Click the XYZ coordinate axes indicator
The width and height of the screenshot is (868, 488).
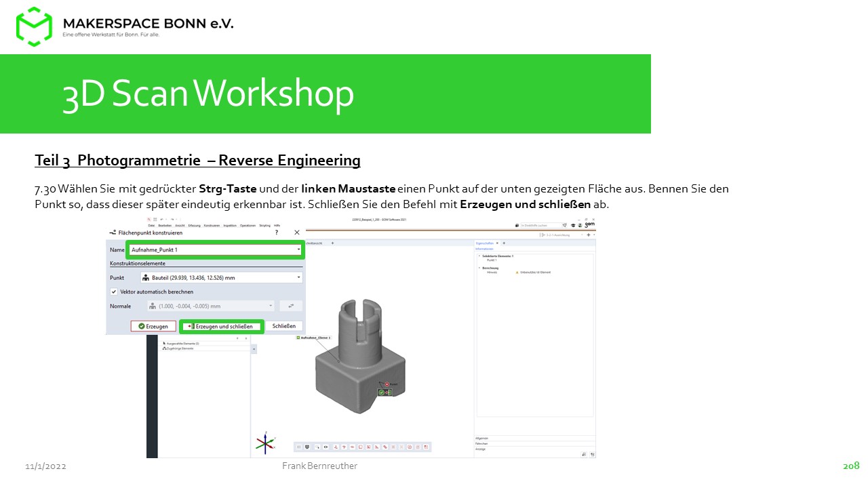264,443
